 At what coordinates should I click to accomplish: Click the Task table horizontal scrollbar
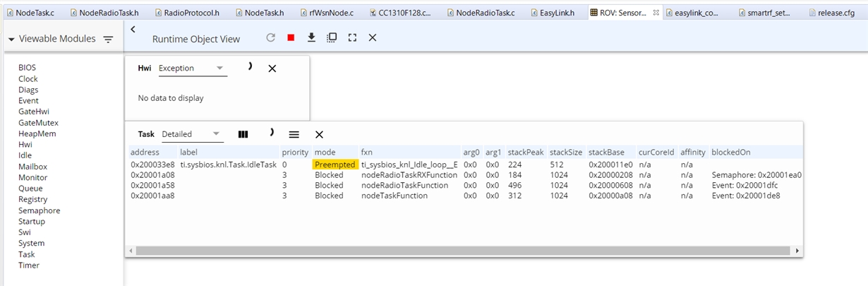click(x=464, y=251)
